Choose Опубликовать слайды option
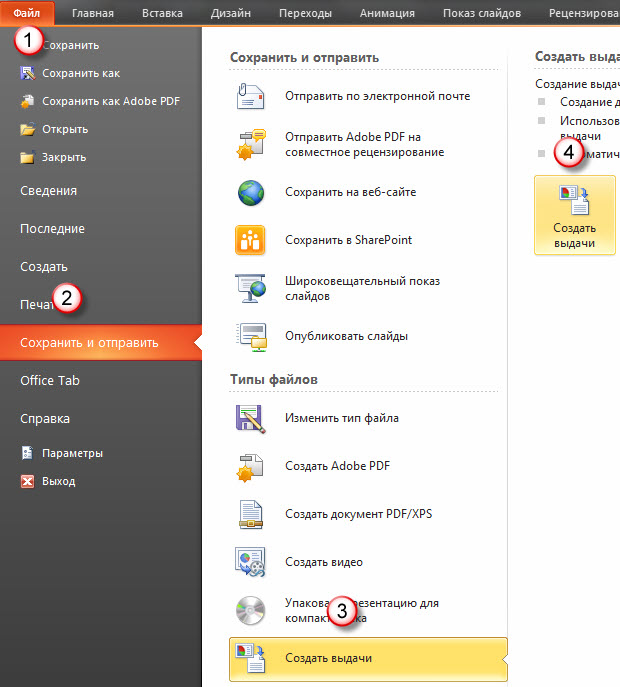This screenshot has height=687, width=620. [347, 336]
